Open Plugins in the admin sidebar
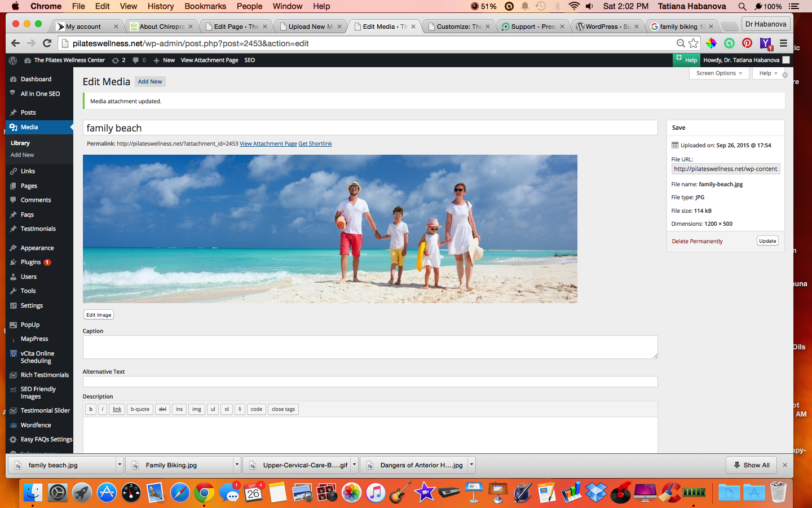Viewport: 812px width, 508px height. click(31, 262)
